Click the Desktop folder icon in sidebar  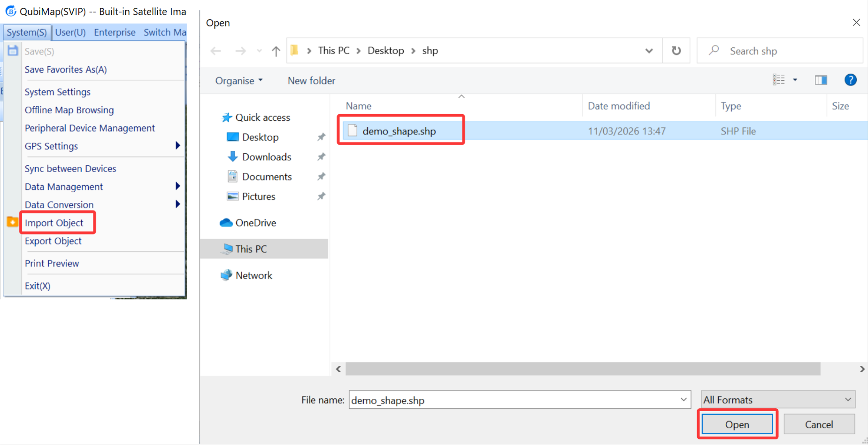[x=233, y=137]
